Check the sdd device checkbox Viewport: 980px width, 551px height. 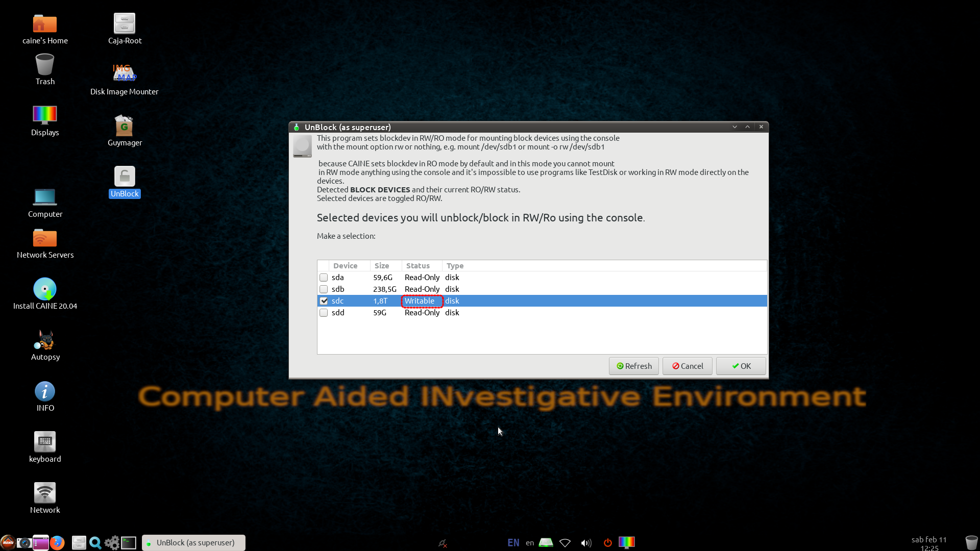coord(324,313)
